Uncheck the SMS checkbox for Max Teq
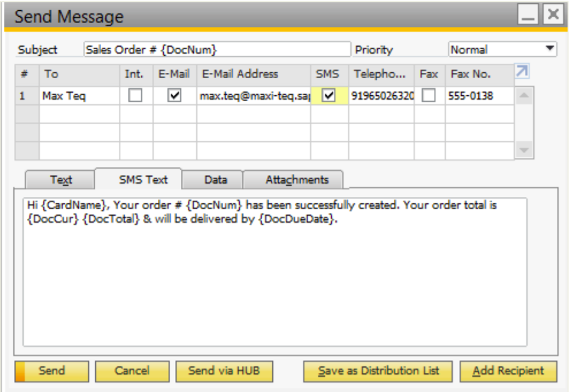This screenshot has height=392, width=569. (329, 96)
